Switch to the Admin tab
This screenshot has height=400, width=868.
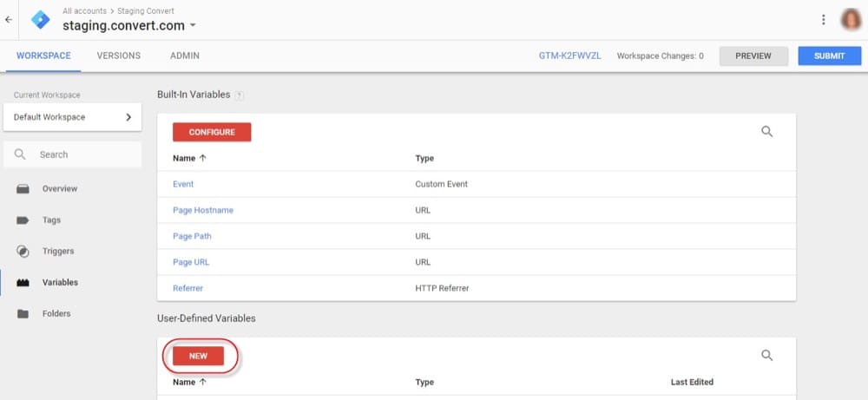pyautogui.click(x=185, y=56)
